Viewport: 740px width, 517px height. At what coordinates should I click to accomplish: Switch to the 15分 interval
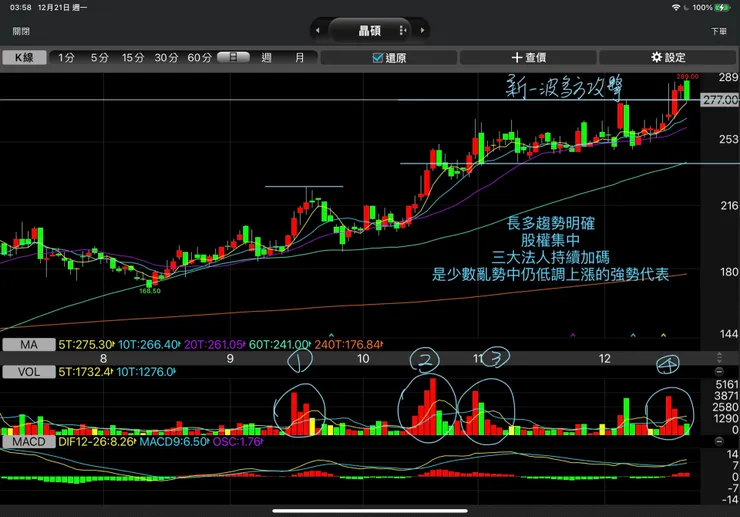133,58
